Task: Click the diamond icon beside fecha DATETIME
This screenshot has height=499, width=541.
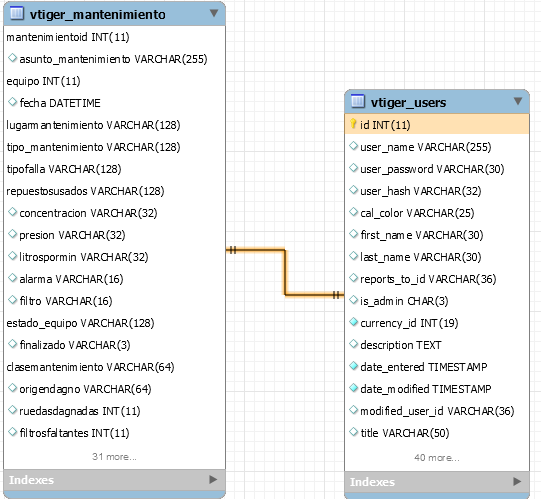Action: point(12,102)
